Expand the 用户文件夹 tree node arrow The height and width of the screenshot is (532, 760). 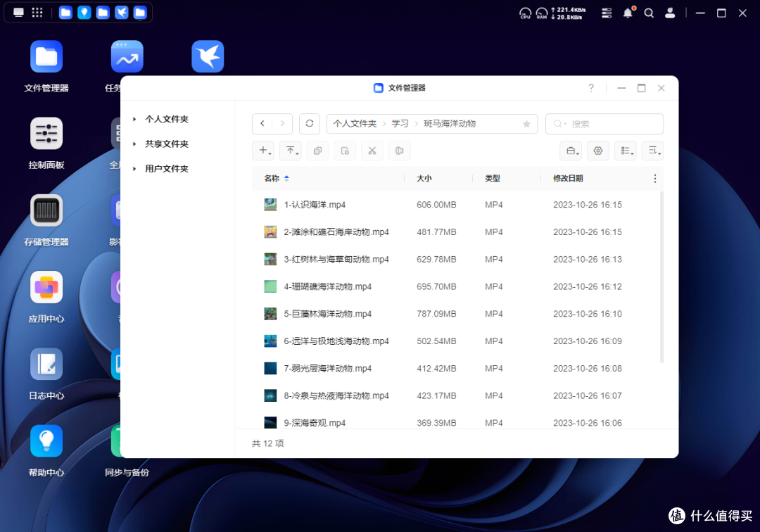click(134, 169)
